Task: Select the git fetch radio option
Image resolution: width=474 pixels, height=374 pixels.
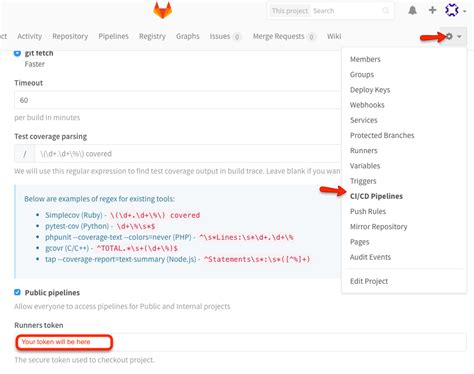Action: (17, 53)
